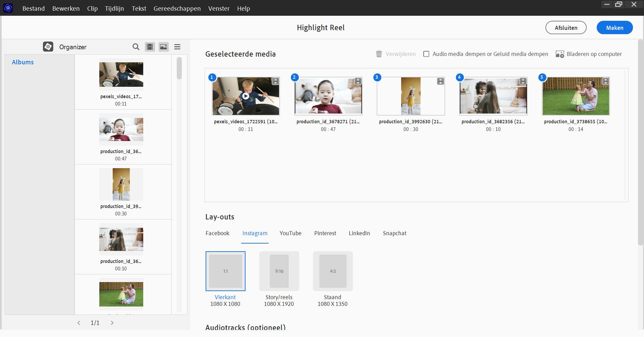Switch to the Facebook layout tab
The height and width of the screenshot is (337, 644).
click(x=217, y=233)
